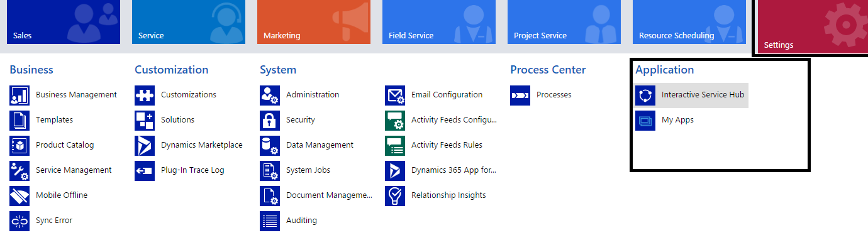Open the Business Management icon
Viewport: 868px width, 240px height.
click(x=19, y=95)
